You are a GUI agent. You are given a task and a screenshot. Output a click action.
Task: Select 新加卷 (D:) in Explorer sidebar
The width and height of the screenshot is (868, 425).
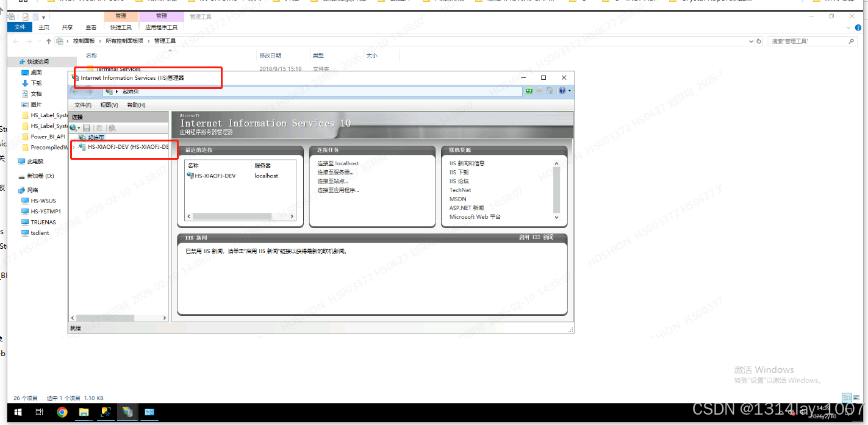(x=40, y=176)
